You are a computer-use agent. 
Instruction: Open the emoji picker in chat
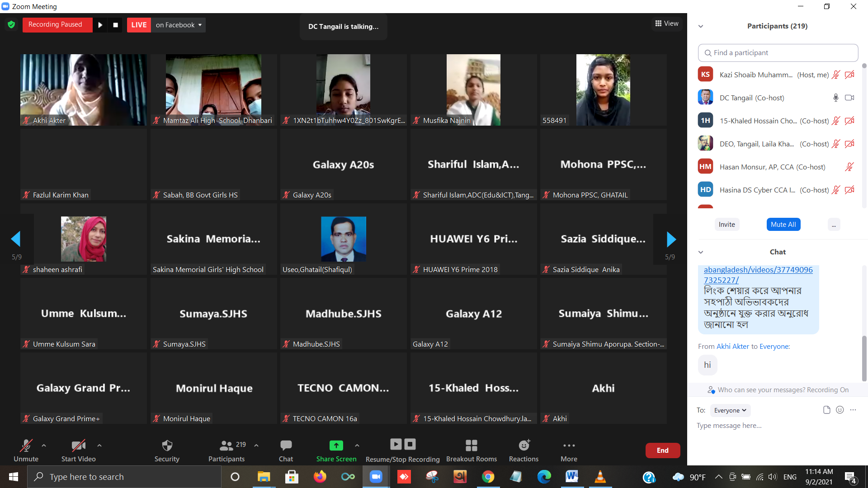point(840,410)
